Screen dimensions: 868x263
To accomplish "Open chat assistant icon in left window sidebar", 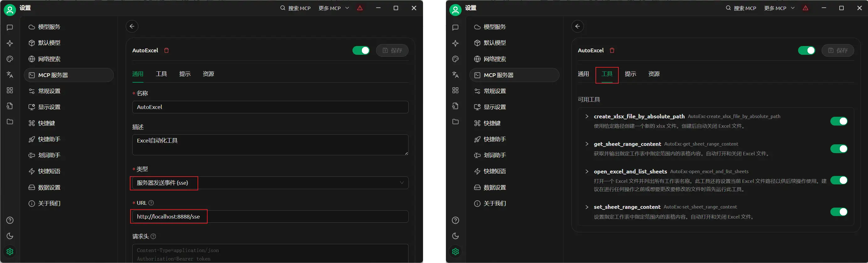I will [x=10, y=28].
